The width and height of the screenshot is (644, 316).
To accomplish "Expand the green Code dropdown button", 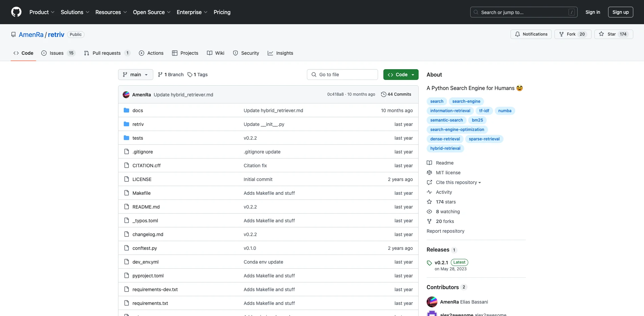I will 401,75.
